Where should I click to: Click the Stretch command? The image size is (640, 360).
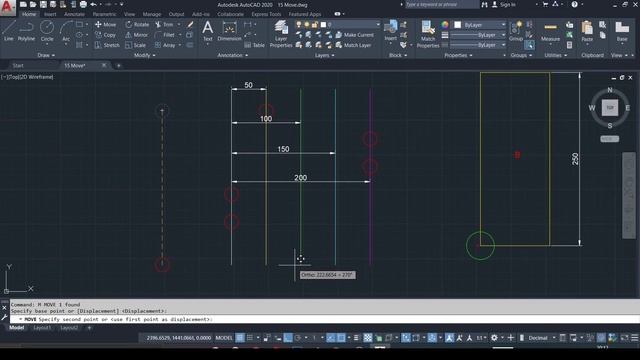[x=107, y=45]
